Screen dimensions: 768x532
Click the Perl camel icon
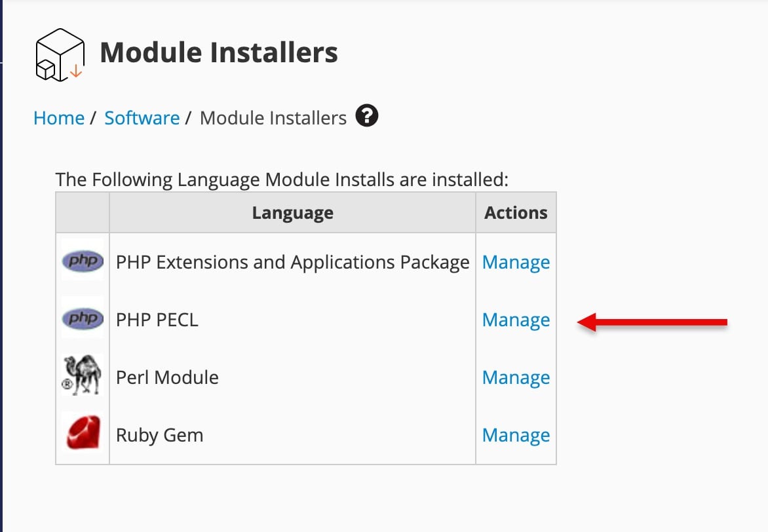pos(83,377)
